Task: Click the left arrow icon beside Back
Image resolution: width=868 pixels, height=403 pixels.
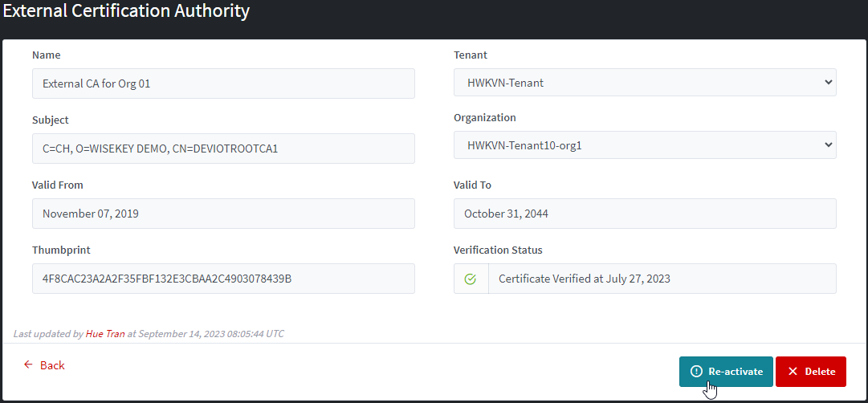Action: tap(28, 364)
